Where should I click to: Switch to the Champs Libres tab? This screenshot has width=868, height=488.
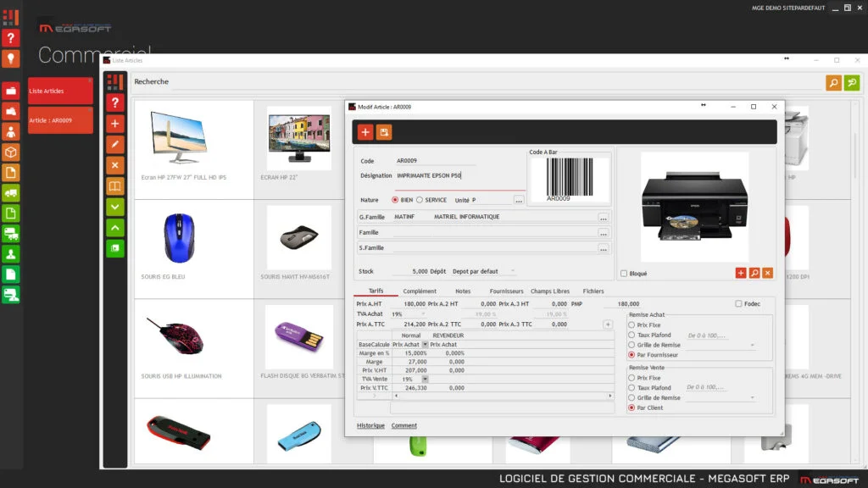549,291
